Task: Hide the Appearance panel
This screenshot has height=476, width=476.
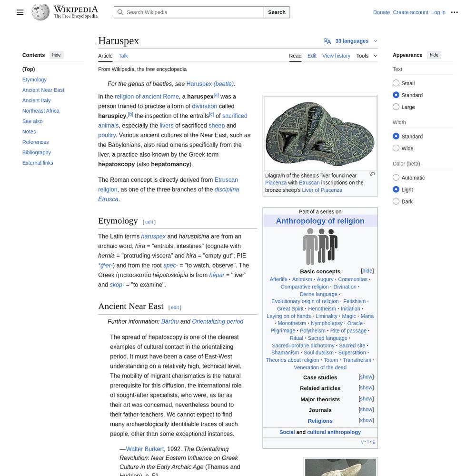Action: point(434,55)
